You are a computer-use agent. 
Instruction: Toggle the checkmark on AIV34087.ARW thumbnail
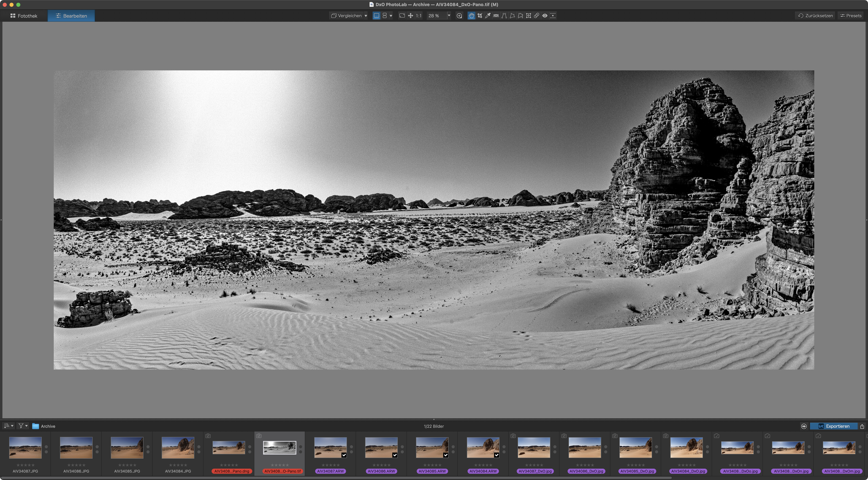344,455
